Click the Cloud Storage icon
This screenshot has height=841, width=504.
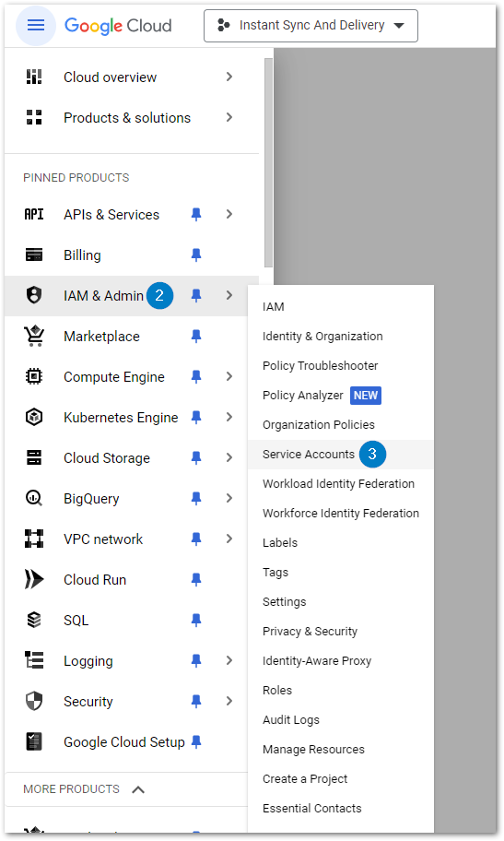pyautogui.click(x=34, y=457)
